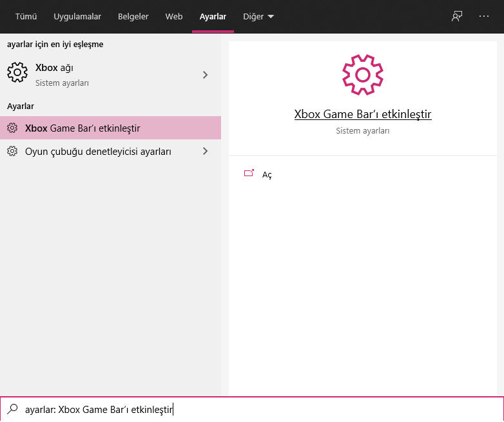Click the Xbox Game Bar'ı etkinleştir title link

click(x=363, y=114)
